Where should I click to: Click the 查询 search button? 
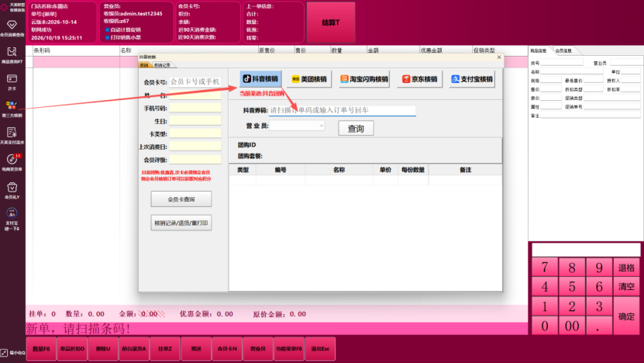tap(356, 128)
